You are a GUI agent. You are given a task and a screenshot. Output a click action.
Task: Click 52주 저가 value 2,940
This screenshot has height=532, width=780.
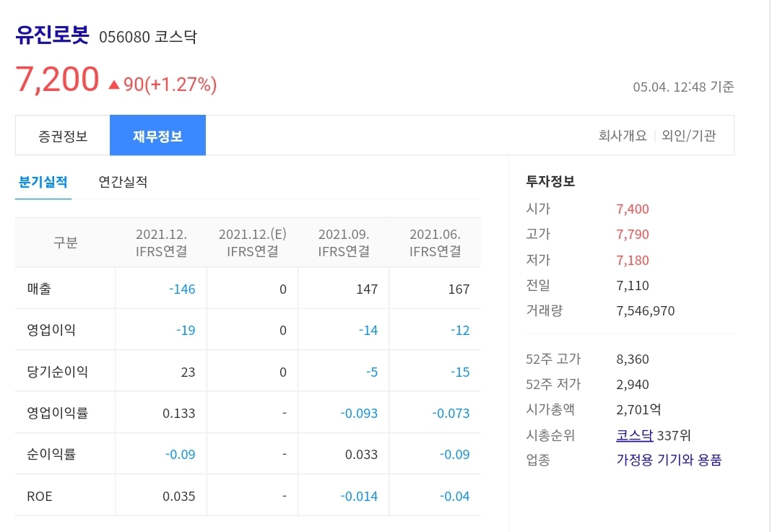pos(632,385)
